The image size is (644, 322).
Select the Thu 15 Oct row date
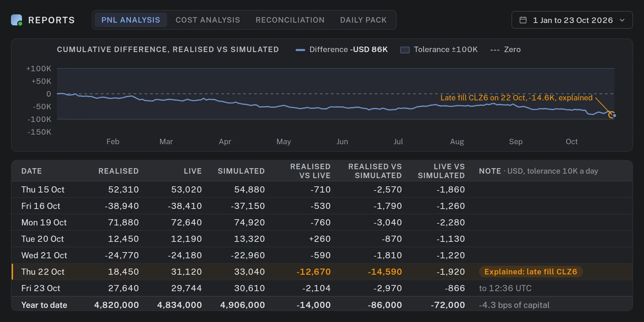(x=43, y=189)
